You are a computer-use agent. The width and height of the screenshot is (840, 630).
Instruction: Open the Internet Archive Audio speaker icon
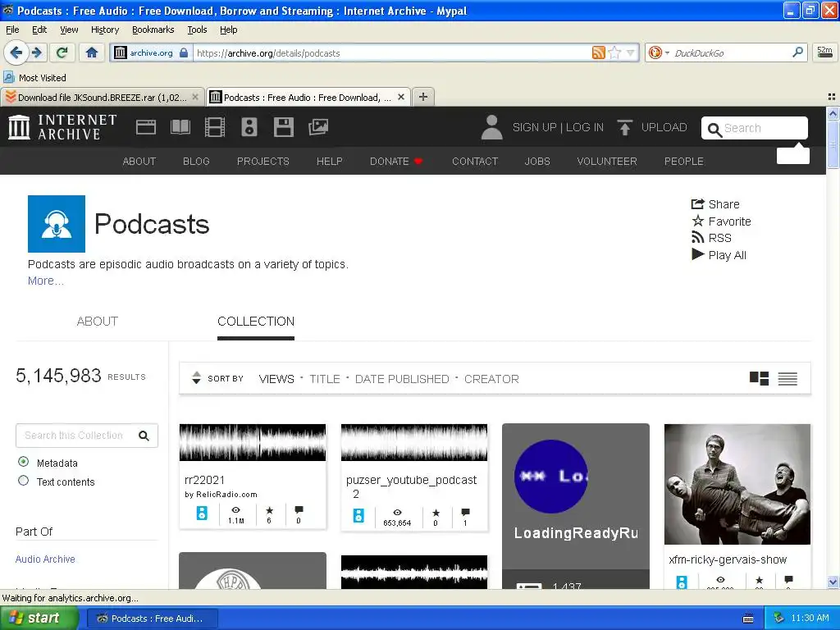tap(249, 127)
